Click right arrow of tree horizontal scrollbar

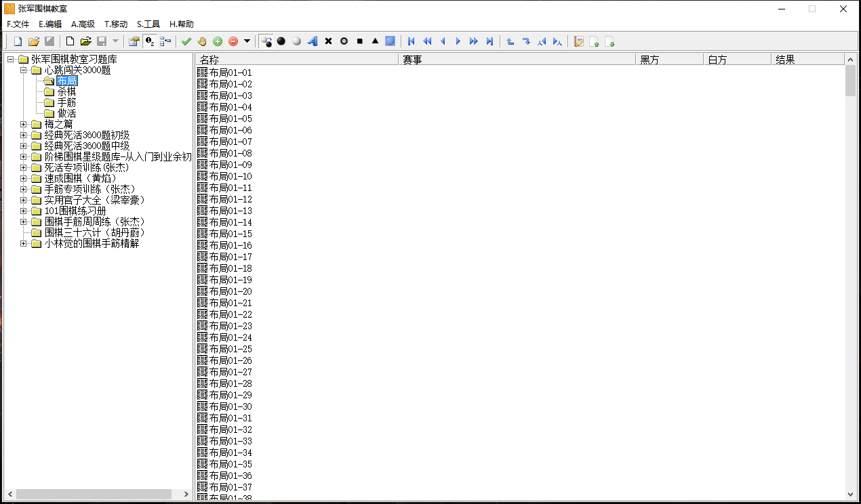(x=186, y=495)
